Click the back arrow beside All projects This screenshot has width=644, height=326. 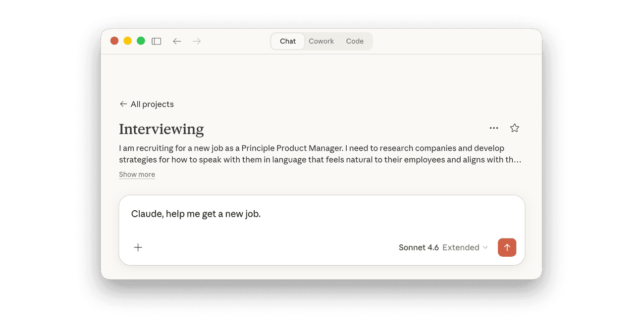point(123,104)
